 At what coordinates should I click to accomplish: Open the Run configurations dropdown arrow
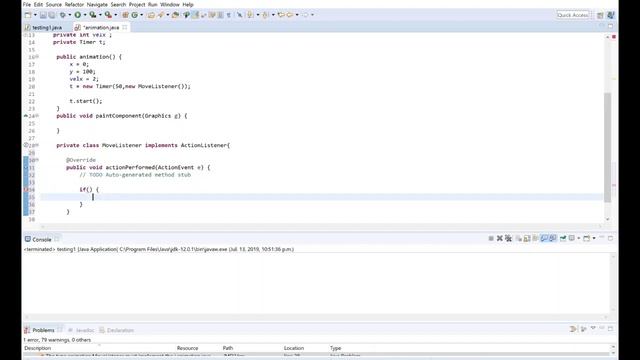click(x=85, y=15)
